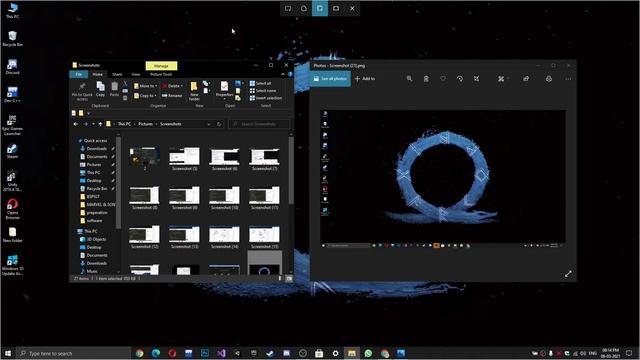Switch to the Home tab in Explorer
The image size is (640, 360).
98,74
